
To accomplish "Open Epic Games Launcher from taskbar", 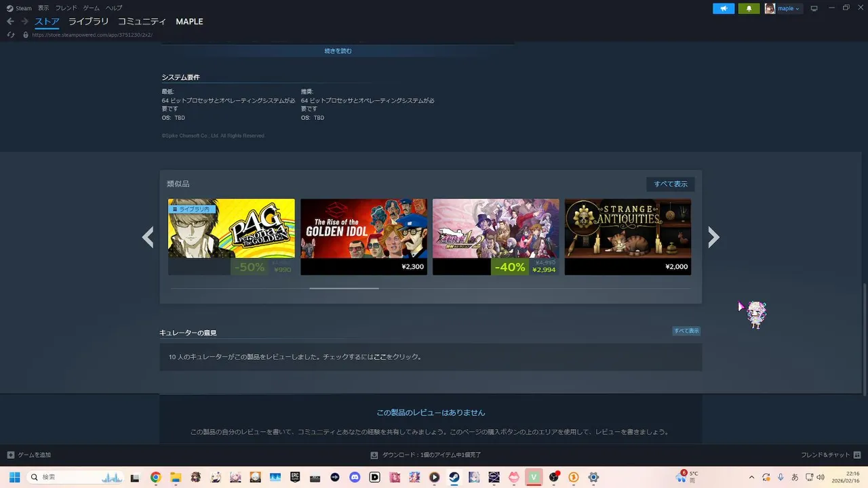I will [295, 477].
